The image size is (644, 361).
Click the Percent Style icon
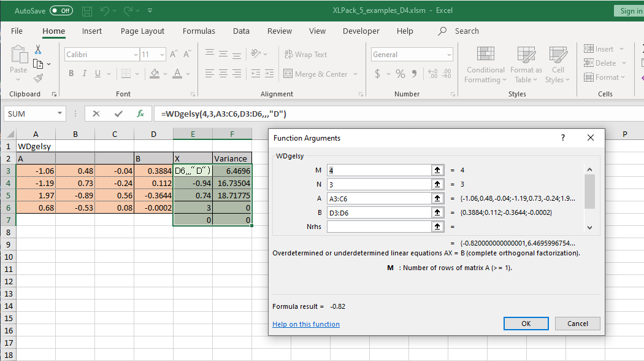coord(401,74)
